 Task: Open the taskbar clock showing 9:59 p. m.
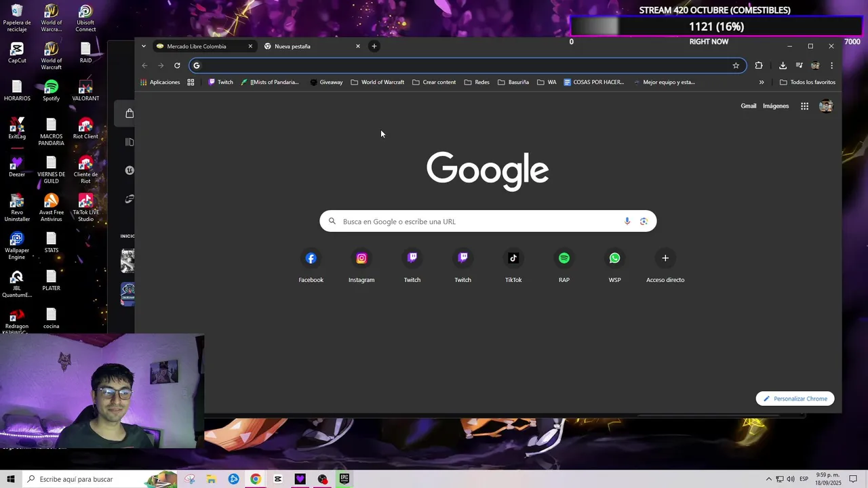click(x=829, y=479)
